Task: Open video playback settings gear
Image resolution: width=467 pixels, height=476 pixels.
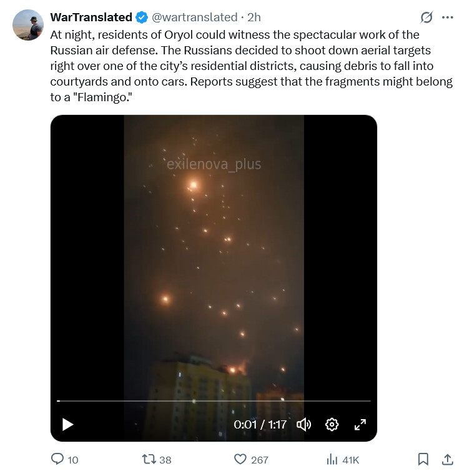Action: 332,425
